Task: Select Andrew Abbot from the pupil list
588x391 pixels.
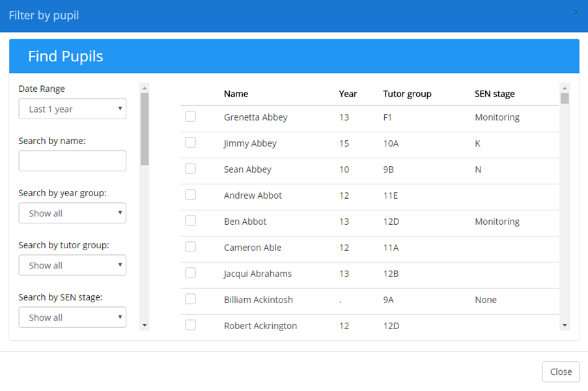Action: point(190,195)
